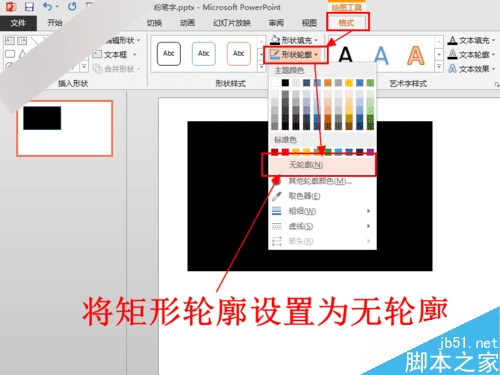Switch to the 开始 home tab
Viewport: 500px width, 375px height.
pyautogui.click(x=55, y=23)
